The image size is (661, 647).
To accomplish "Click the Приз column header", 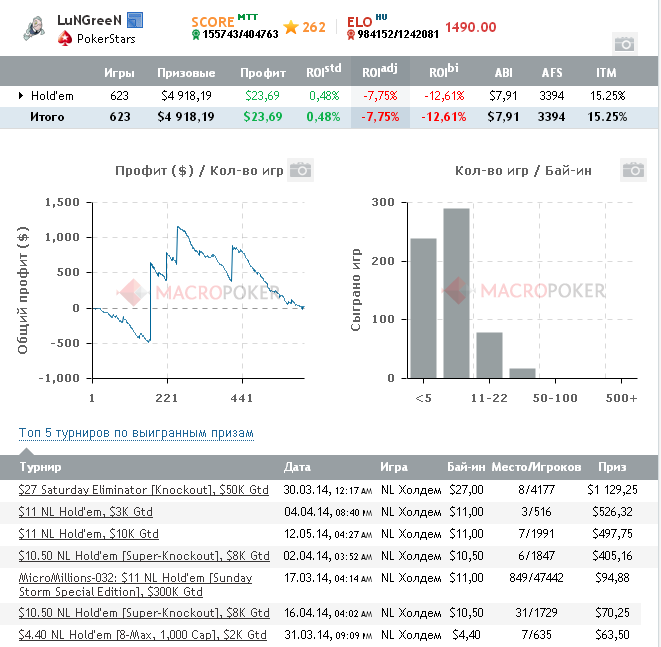I will pyautogui.click(x=612, y=467).
